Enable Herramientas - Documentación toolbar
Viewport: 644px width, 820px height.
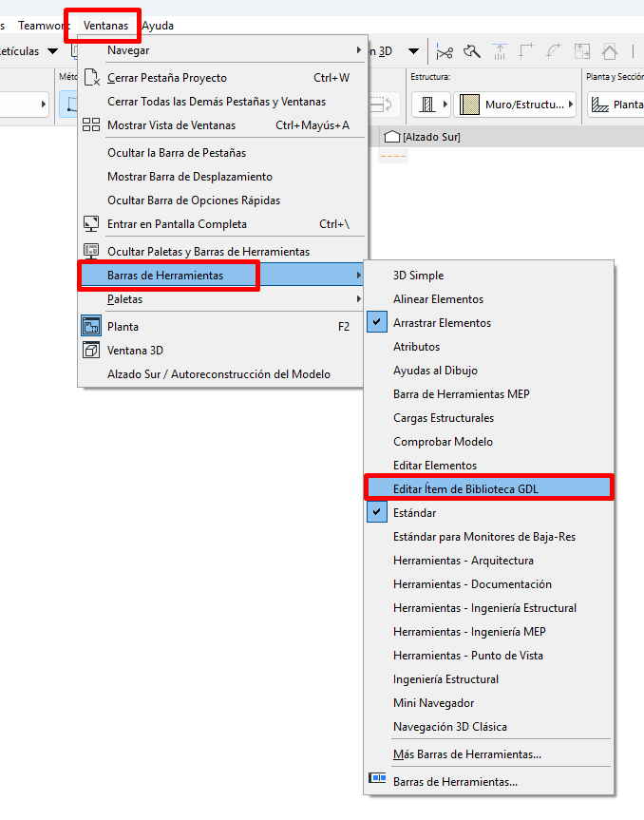488,584
